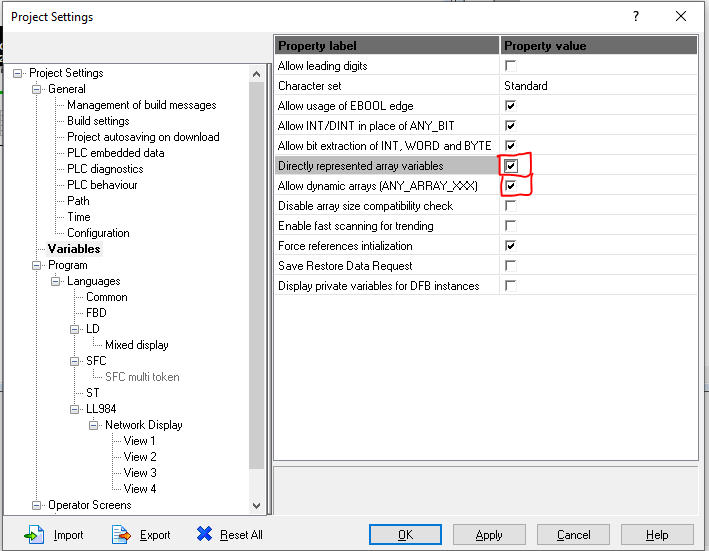Image resolution: width=709 pixels, height=551 pixels.
Task: Click the Export button label
Action: pyautogui.click(x=155, y=535)
